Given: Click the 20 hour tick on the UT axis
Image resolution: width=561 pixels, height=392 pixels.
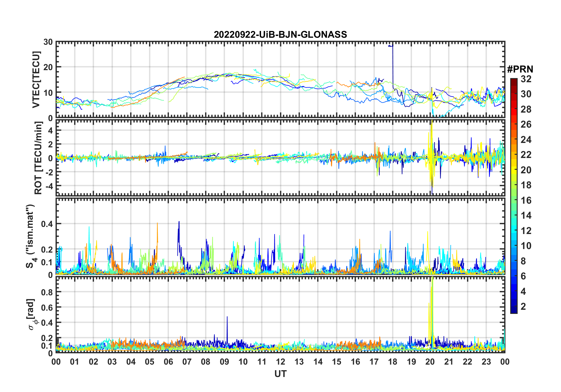Looking at the screenshot, I should click(430, 362).
